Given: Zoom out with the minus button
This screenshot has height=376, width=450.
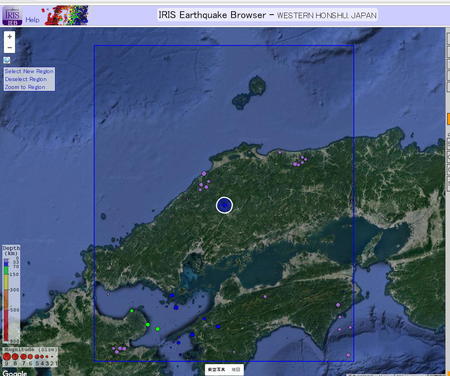Looking at the screenshot, I should pos(9,47).
